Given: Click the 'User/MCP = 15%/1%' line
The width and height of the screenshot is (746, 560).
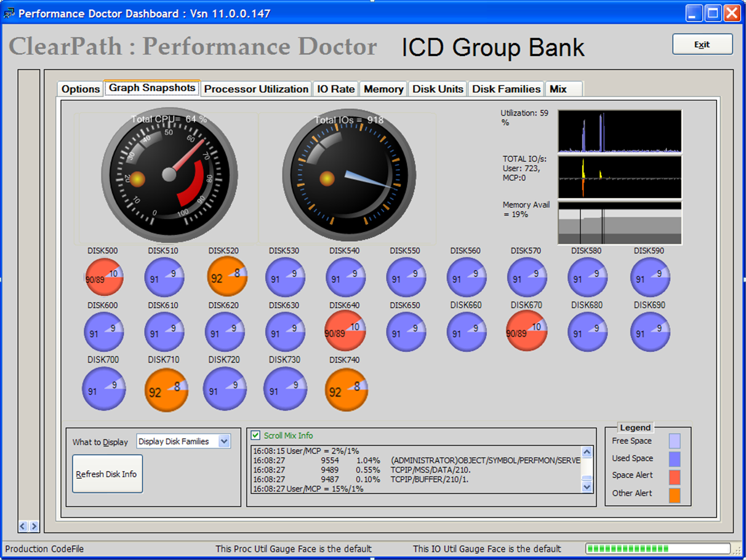Looking at the screenshot, I should click(308, 489).
